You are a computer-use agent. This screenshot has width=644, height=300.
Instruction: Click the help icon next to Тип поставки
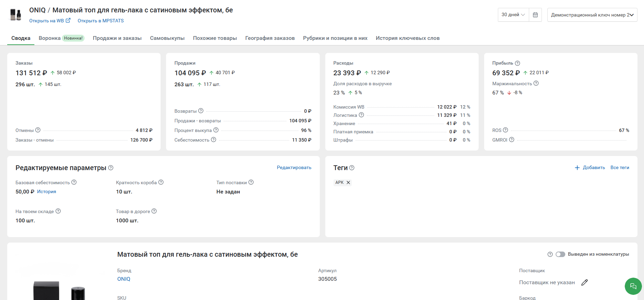click(x=251, y=182)
